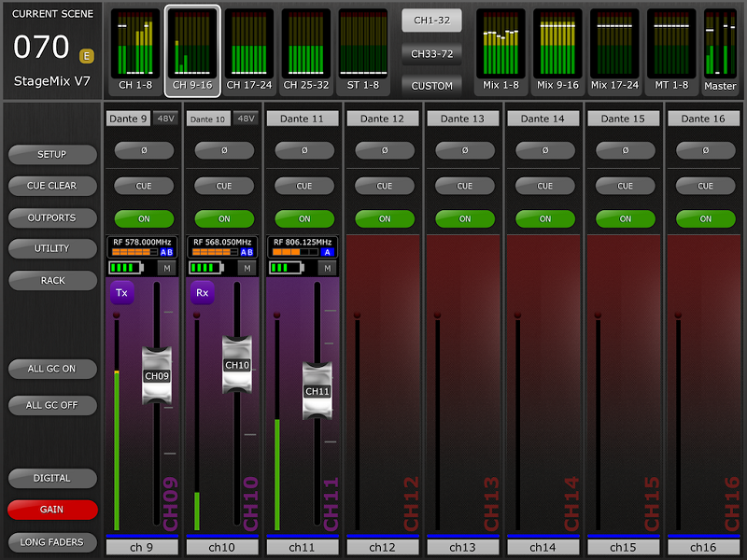Click the E edit indicator beside scene 070
This screenshot has width=747, height=560.
(87, 56)
